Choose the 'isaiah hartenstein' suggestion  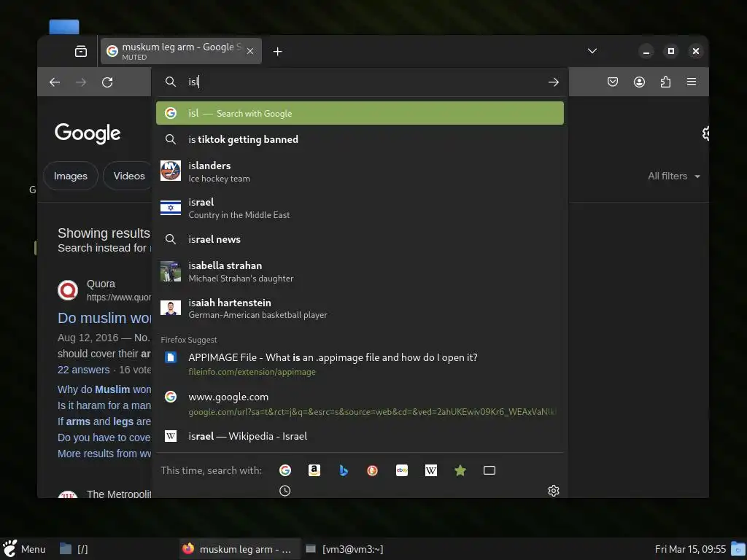tap(360, 308)
